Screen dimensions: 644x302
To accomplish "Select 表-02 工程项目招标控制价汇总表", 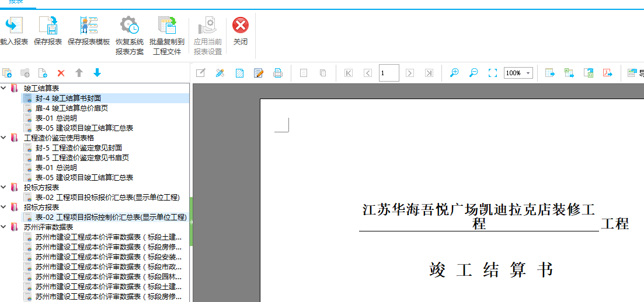I will (x=111, y=217).
